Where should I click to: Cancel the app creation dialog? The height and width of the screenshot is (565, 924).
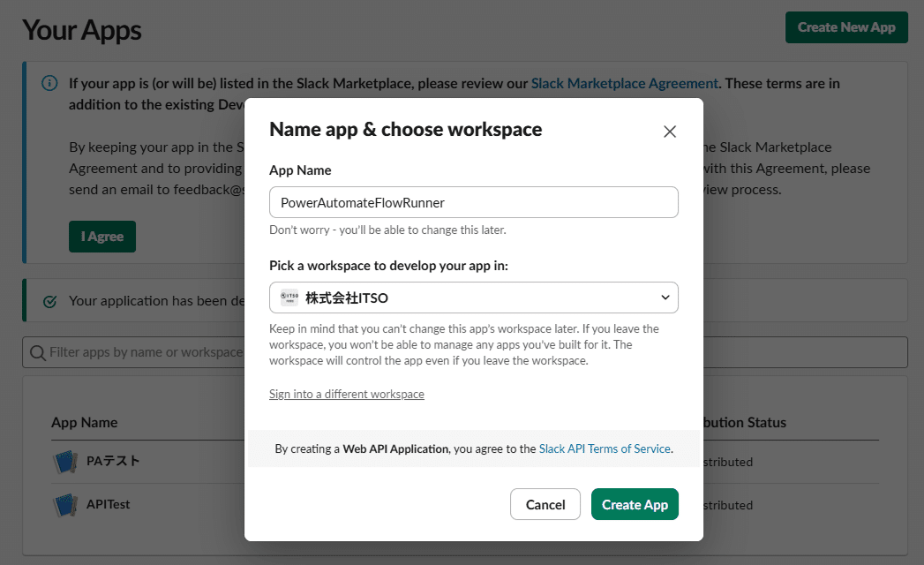tap(545, 504)
